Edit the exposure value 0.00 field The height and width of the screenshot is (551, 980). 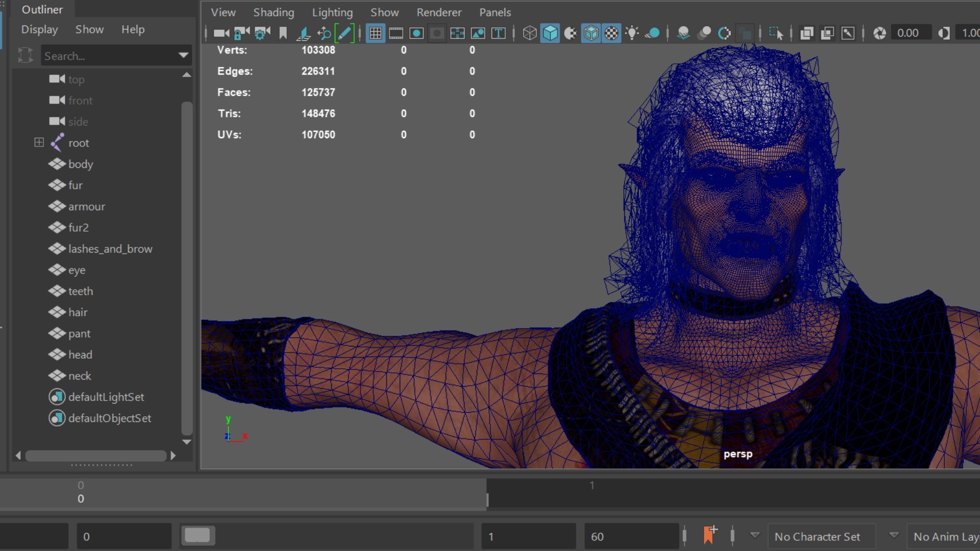pos(911,33)
